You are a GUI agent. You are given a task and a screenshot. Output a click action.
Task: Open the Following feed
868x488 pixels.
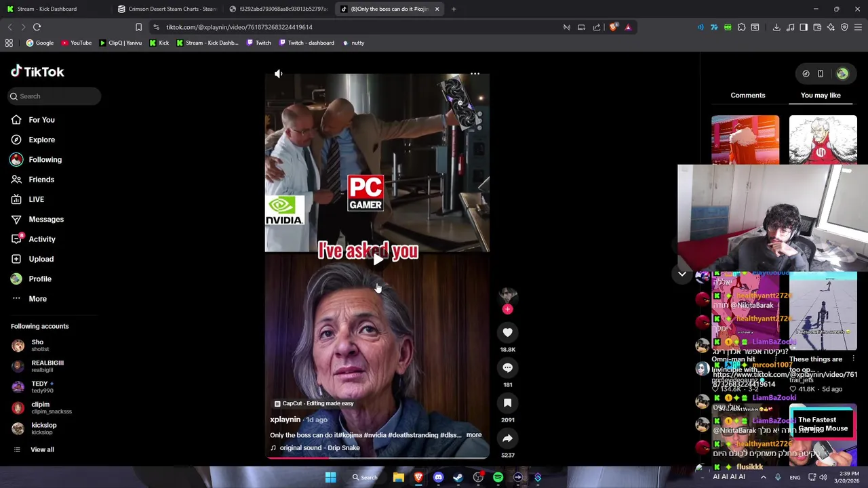[45, 160]
